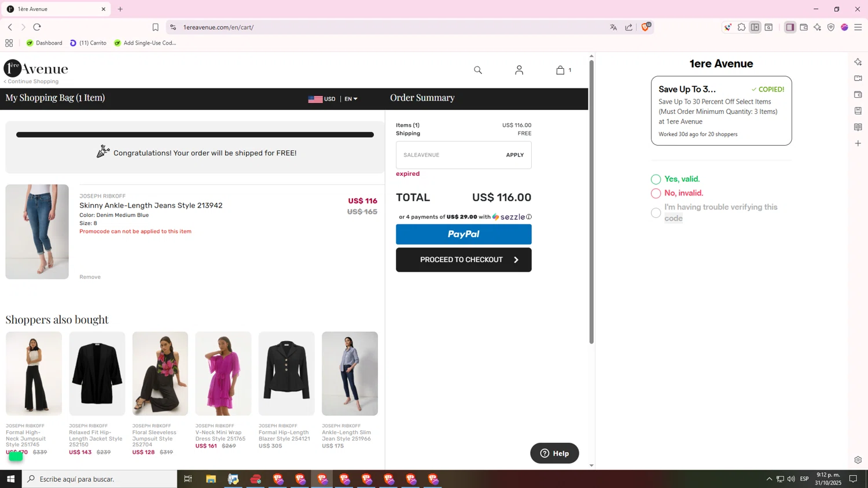
Task: Switch to the 1ère Avenue browser tab
Action: coord(56,9)
